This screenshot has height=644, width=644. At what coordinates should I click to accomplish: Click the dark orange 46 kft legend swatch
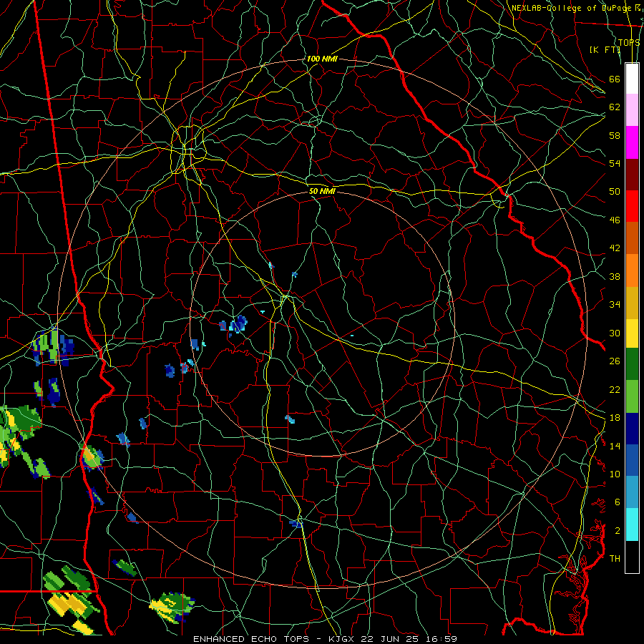(632, 238)
